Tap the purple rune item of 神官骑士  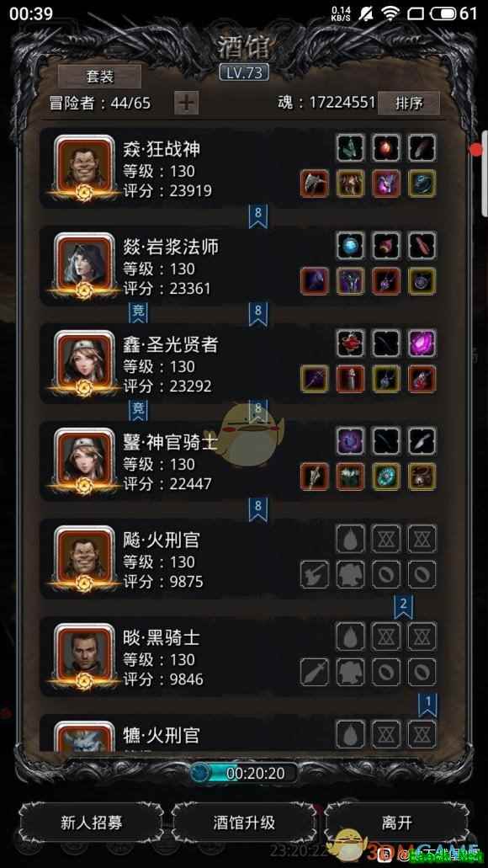tap(351, 440)
